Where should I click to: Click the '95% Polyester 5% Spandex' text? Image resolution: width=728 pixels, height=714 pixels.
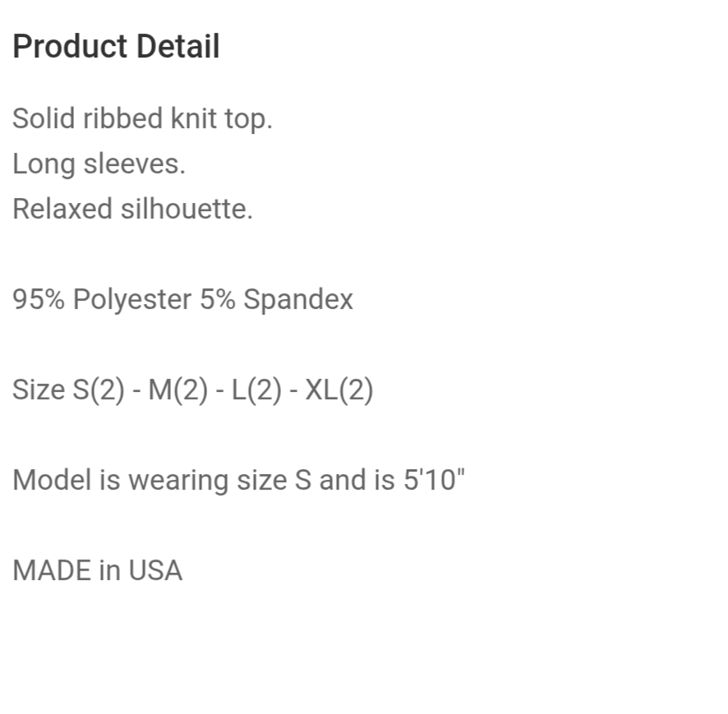tap(183, 299)
